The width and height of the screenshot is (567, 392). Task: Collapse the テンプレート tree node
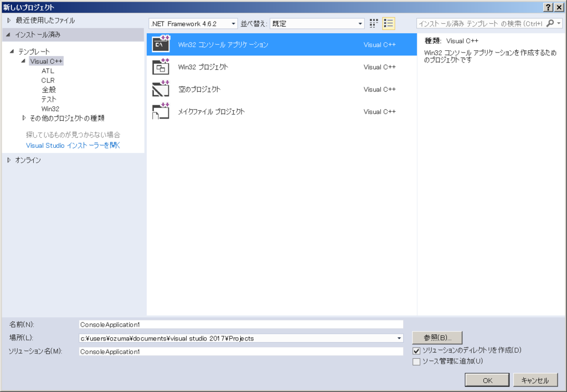(x=12, y=51)
